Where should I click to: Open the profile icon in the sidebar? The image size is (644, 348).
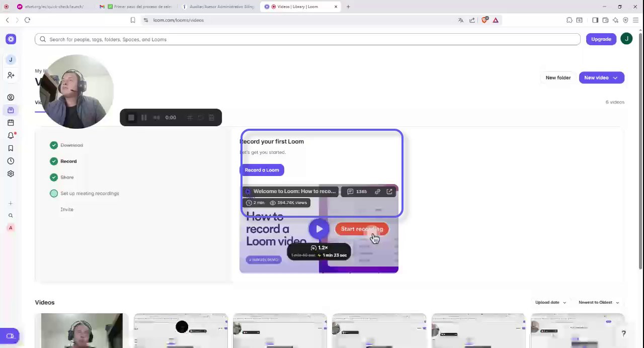tap(11, 98)
